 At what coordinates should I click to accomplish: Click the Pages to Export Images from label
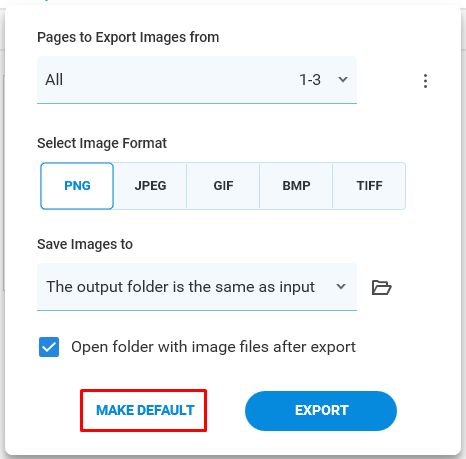tap(128, 37)
